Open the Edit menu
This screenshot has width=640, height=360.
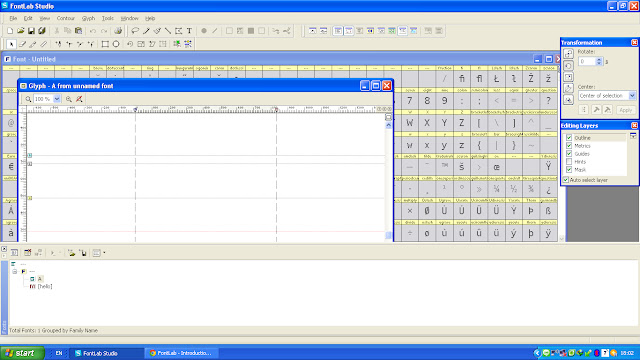(28, 18)
